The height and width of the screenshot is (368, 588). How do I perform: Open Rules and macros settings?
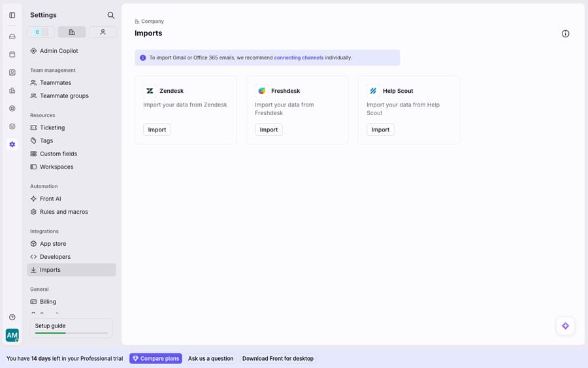pos(71,212)
